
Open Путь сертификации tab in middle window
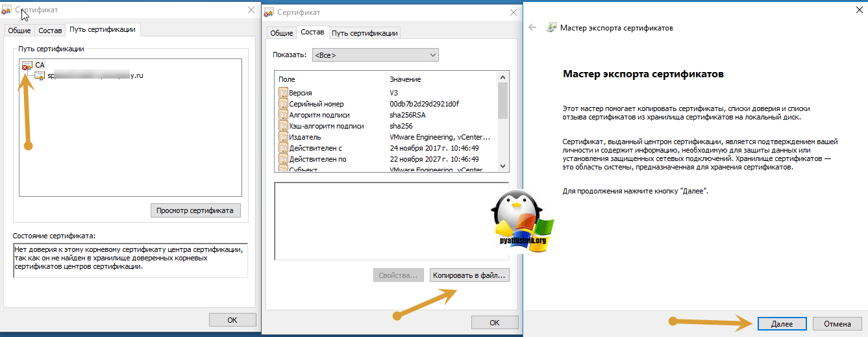(x=364, y=33)
